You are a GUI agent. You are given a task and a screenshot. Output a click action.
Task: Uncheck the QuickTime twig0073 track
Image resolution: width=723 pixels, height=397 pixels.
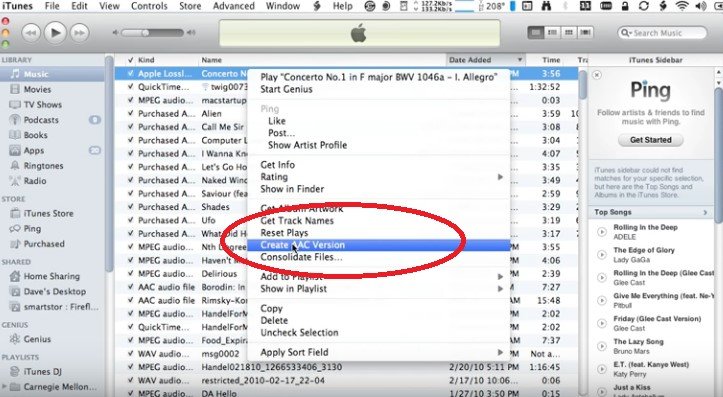click(x=131, y=87)
